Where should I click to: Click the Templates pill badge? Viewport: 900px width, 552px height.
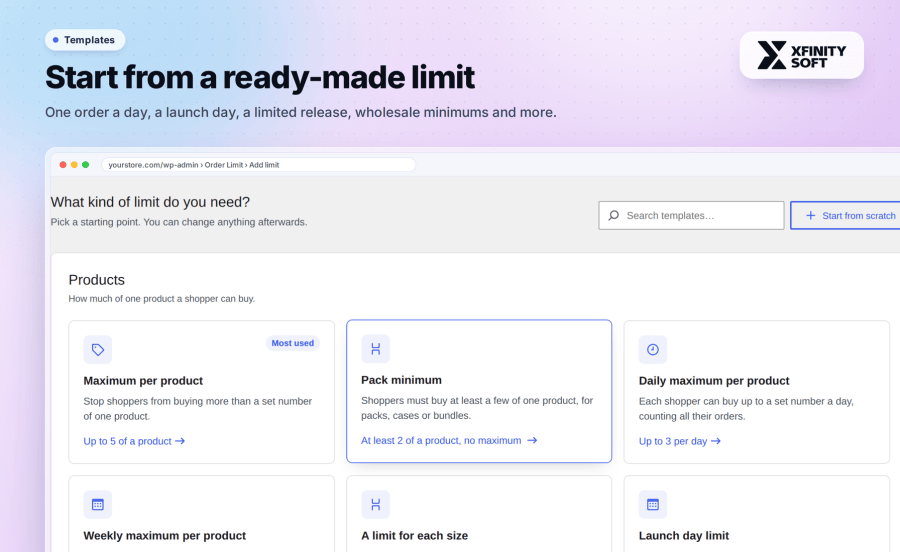(85, 40)
